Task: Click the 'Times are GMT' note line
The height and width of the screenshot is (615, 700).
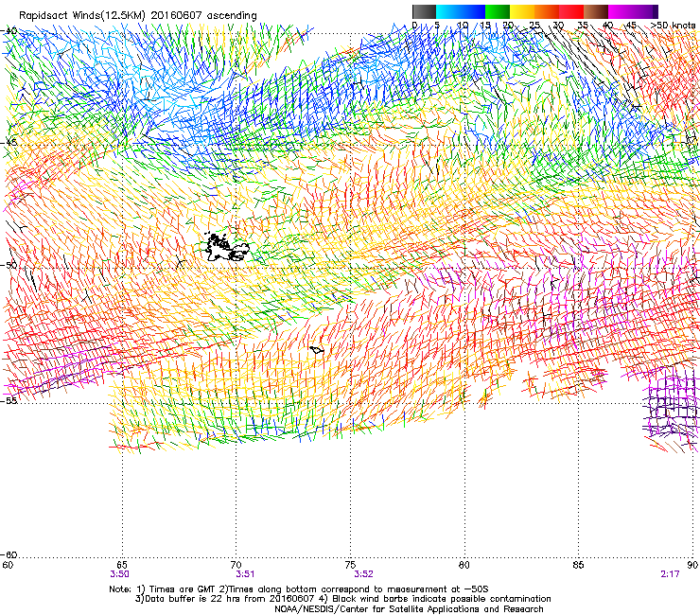Action: 299,589
